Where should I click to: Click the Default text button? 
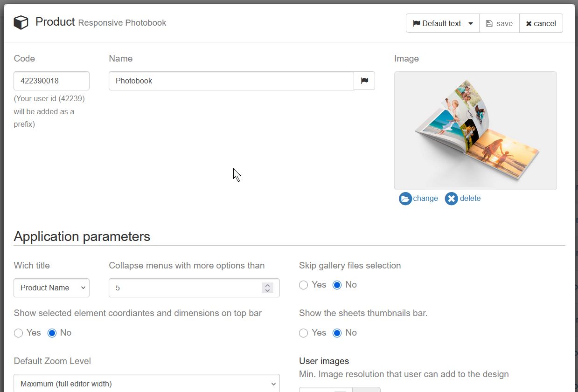pyautogui.click(x=437, y=23)
